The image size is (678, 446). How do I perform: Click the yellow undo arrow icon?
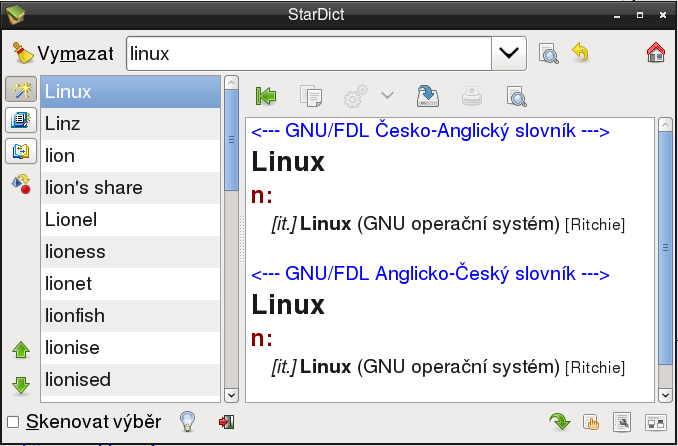pos(581,53)
